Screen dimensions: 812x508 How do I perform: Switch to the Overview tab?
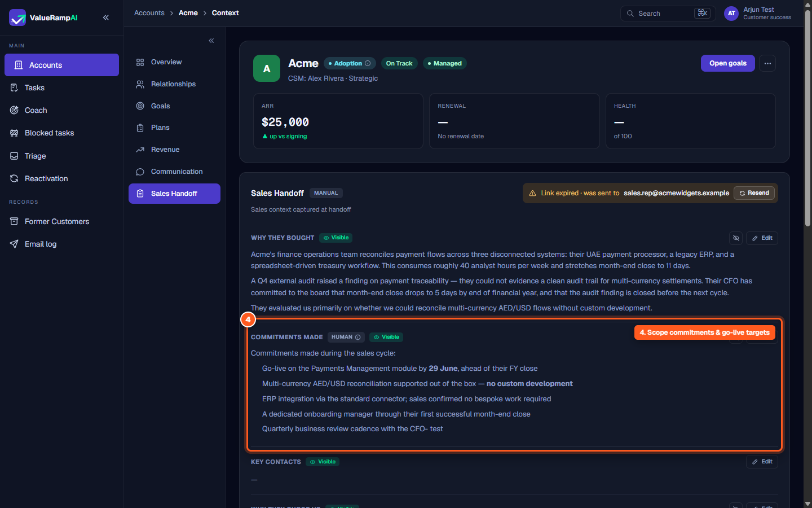(x=174, y=62)
